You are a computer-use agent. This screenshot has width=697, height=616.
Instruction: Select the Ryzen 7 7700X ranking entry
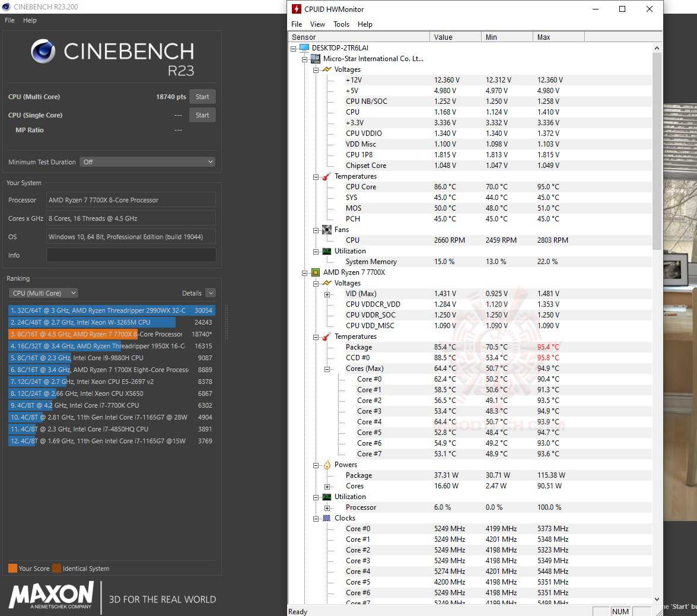(112, 334)
